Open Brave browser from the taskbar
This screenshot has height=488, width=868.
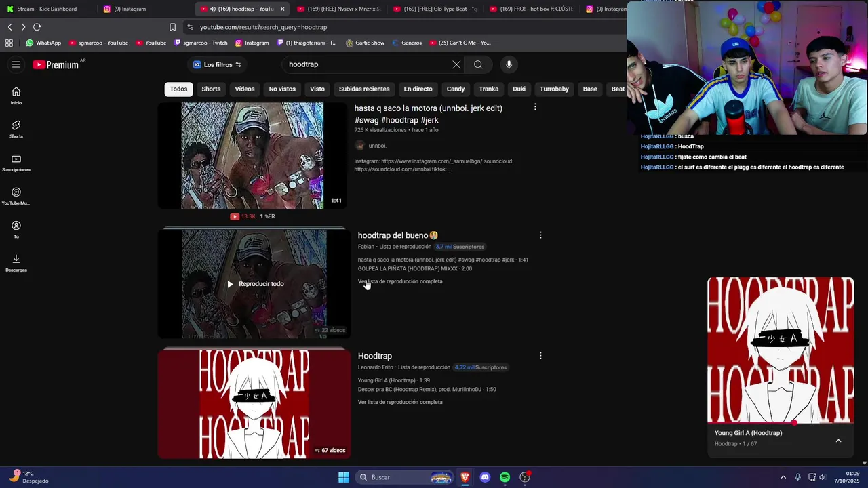465,477
